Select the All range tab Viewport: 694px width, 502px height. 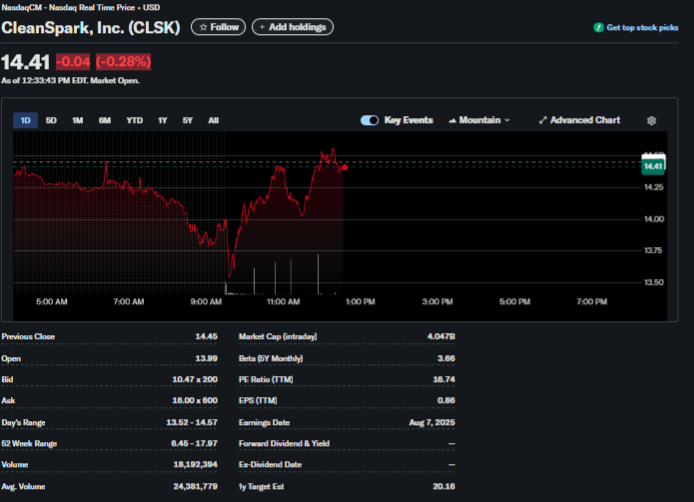click(x=213, y=120)
